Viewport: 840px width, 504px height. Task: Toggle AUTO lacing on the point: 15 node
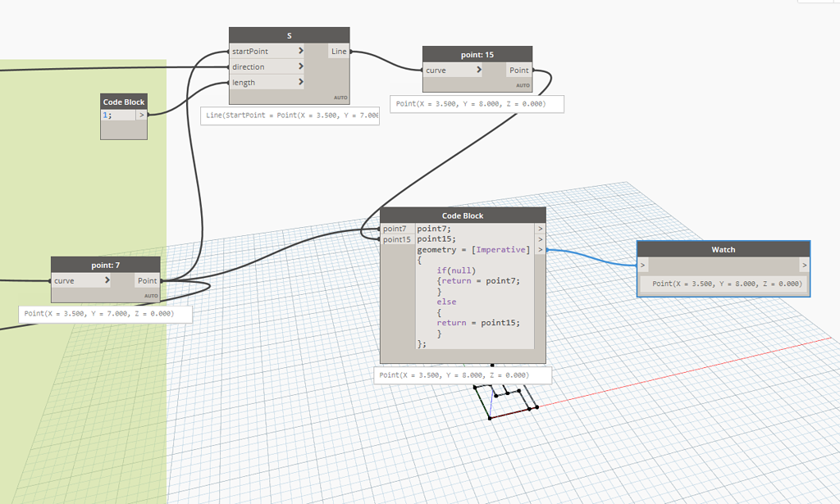tap(523, 84)
